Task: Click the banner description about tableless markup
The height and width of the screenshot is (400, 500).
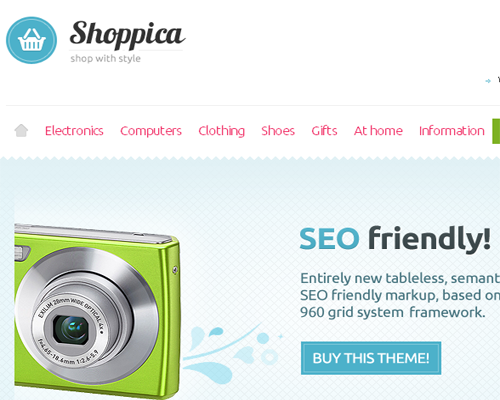Action: [x=400, y=295]
